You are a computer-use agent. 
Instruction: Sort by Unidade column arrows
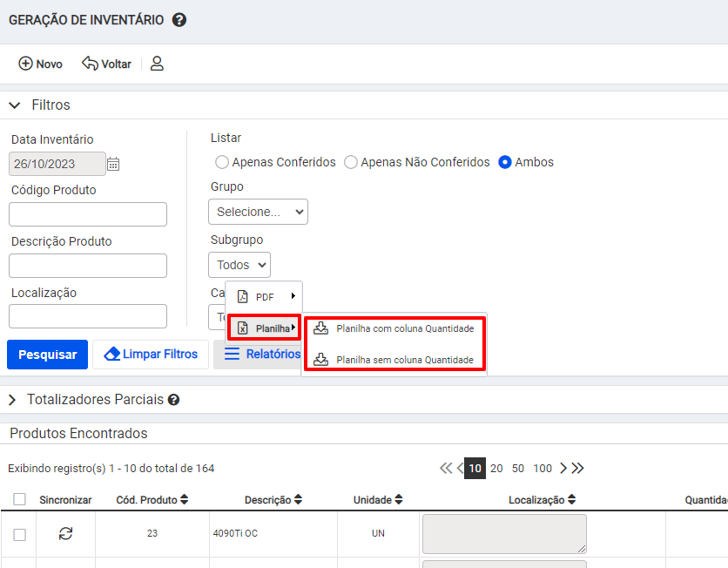pyautogui.click(x=399, y=500)
